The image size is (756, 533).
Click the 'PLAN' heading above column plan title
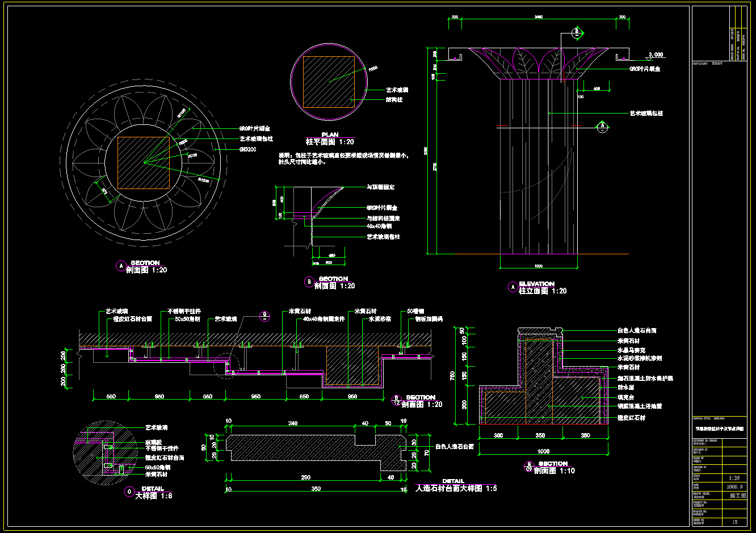[330, 135]
